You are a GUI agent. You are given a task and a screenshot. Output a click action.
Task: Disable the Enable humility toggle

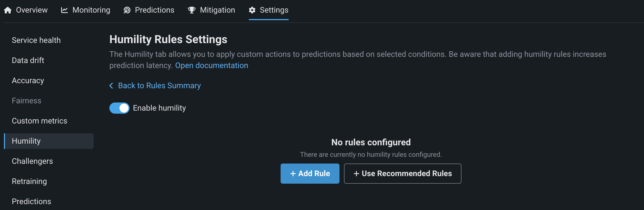pyautogui.click(x=119, y=108)
